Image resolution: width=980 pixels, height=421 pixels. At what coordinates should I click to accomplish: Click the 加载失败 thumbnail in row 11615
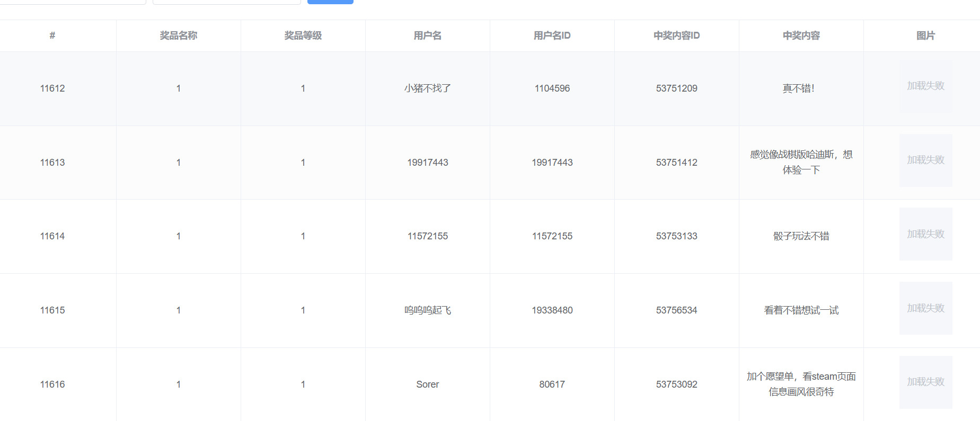click(925, 308)
